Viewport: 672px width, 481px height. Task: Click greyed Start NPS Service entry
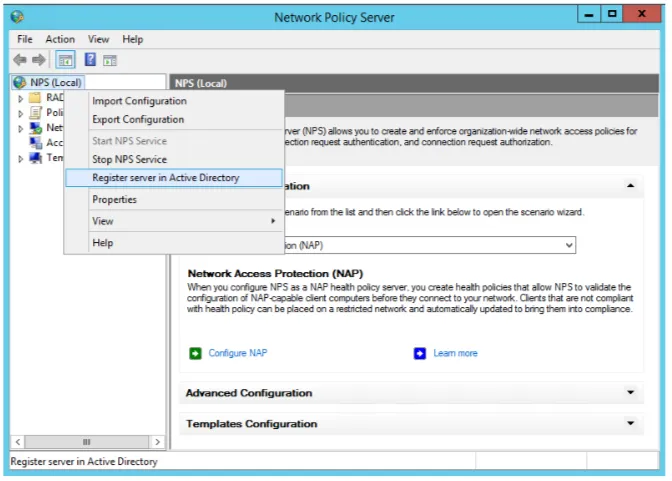click(174, 141)
